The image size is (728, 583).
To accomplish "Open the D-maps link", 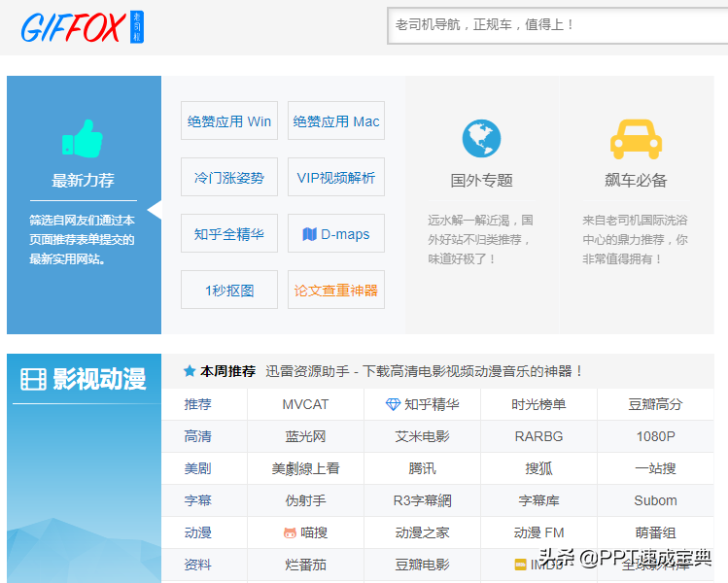I will coord(336,234).
